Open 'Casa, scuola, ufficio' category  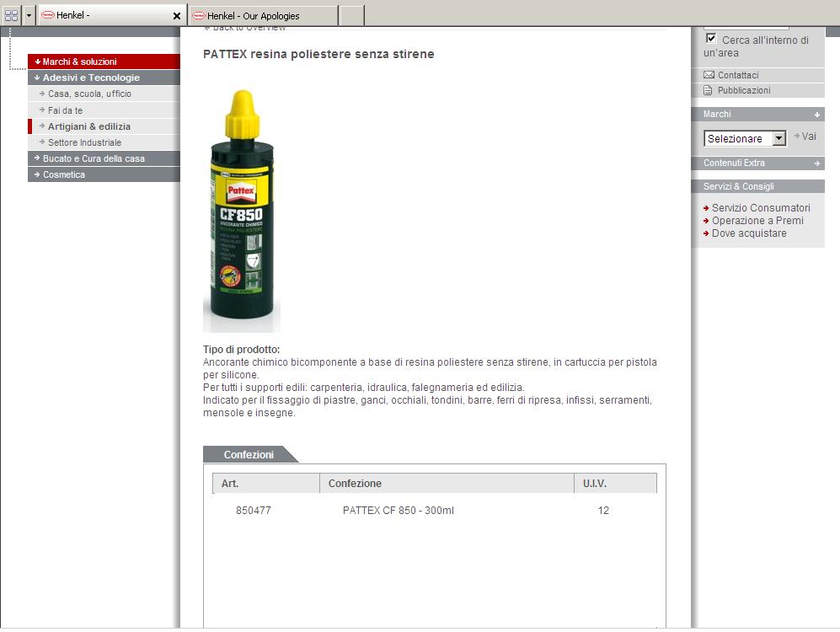click(89, 94)
